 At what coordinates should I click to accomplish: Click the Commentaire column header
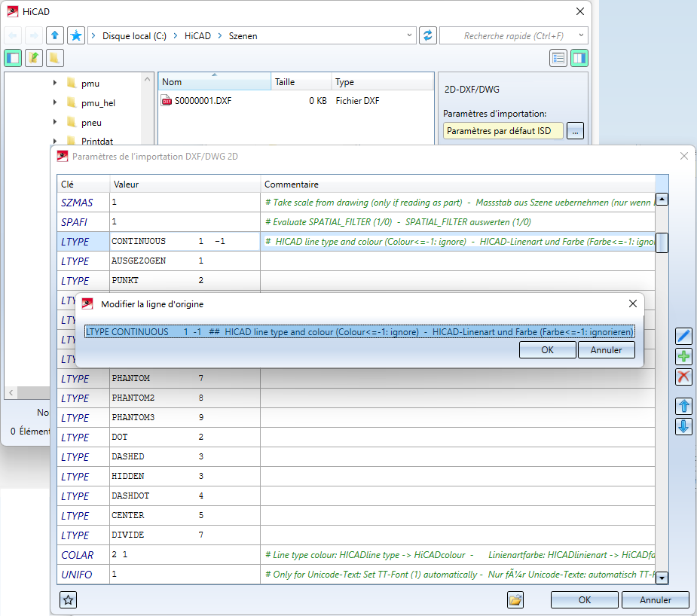[458, 184]
